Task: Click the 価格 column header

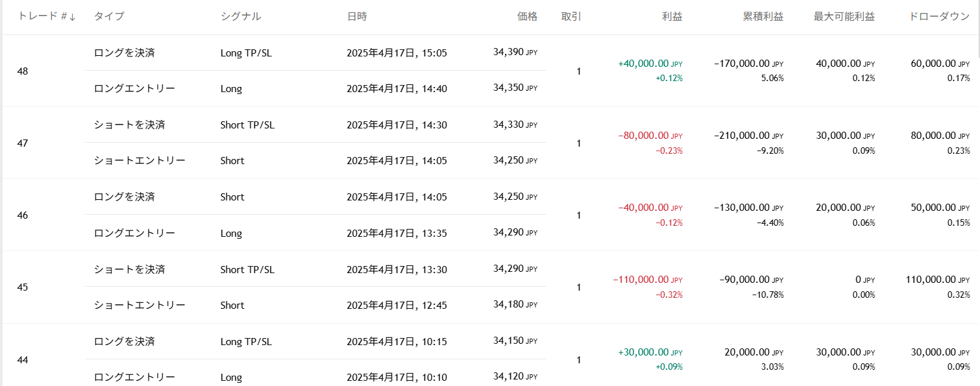Action: tap(528, 17)
